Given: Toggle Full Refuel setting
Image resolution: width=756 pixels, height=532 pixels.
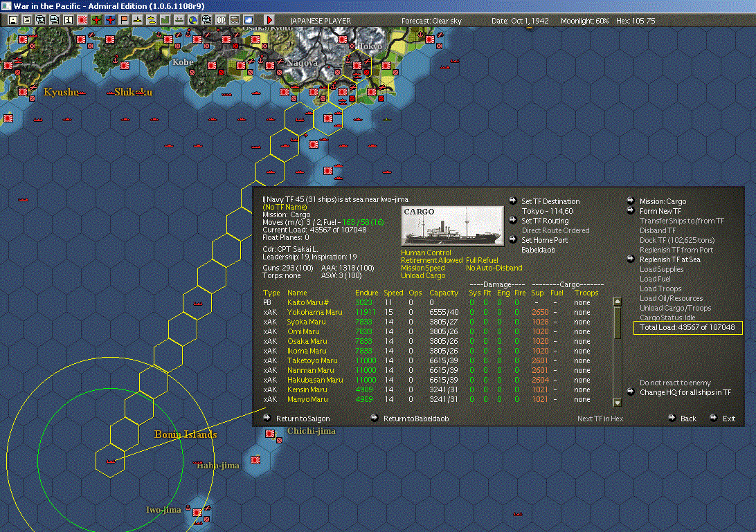Looking at the screenshot, I should click(482, 260).
